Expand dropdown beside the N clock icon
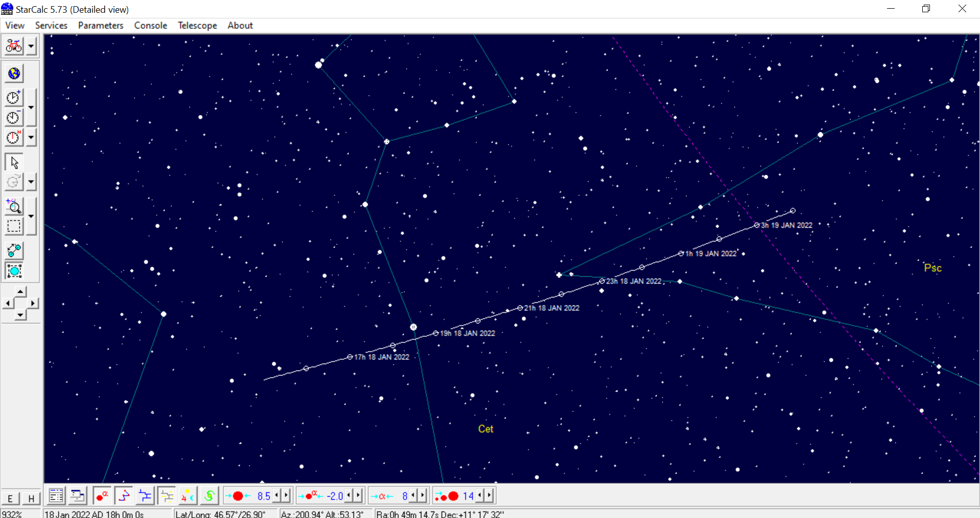The height and width of the screenshot is (518, 980). coord(31,137)
